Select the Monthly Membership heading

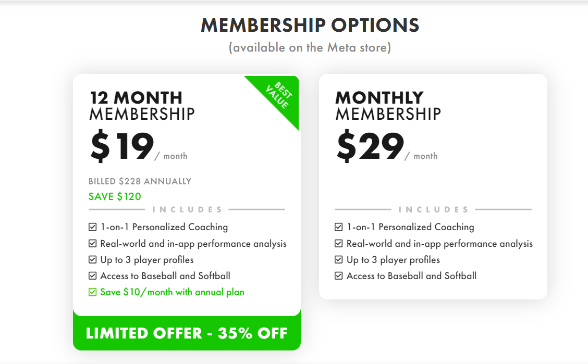388,105
